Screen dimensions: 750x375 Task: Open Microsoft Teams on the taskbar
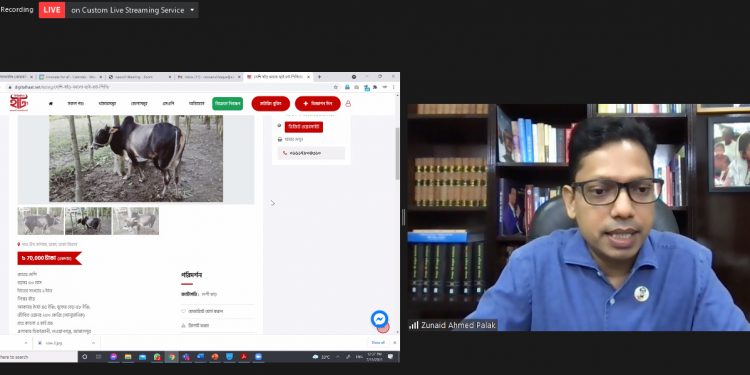tap(186, 357)
